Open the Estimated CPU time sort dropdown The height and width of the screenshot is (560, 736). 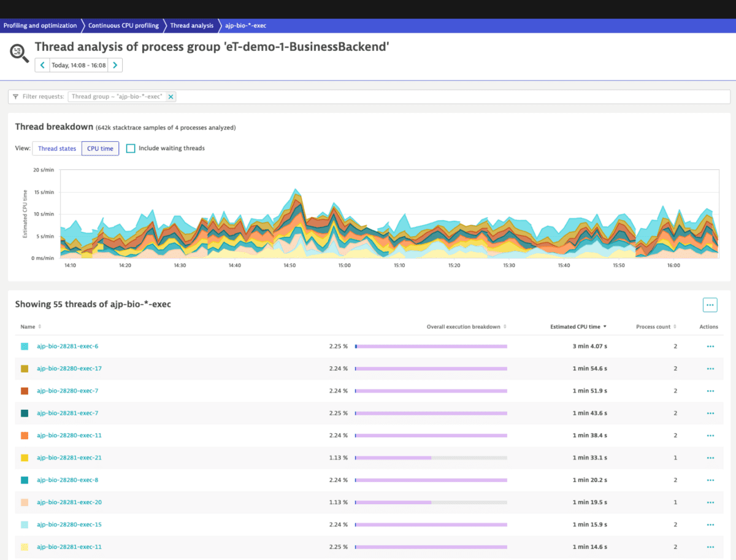(578, 326)
